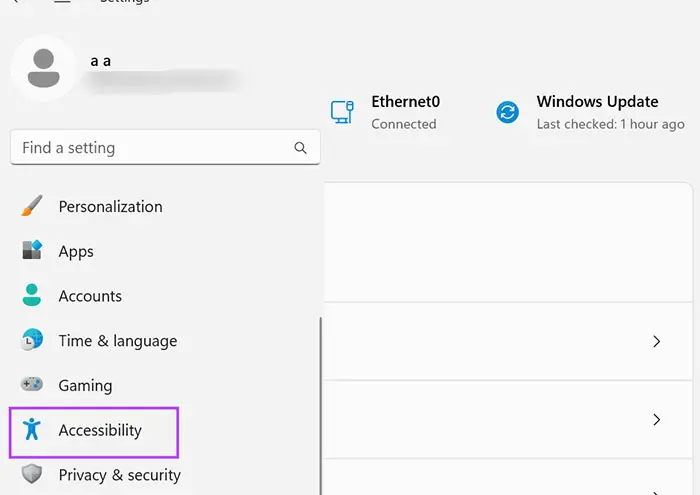Click the Privacy & security shield icon

point(32,475)
